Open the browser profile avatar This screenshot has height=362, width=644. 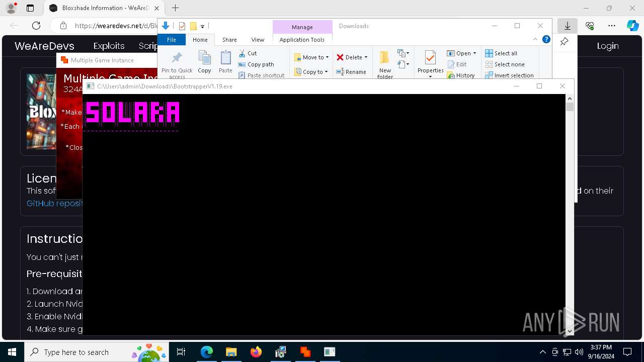tap(11, 8)
